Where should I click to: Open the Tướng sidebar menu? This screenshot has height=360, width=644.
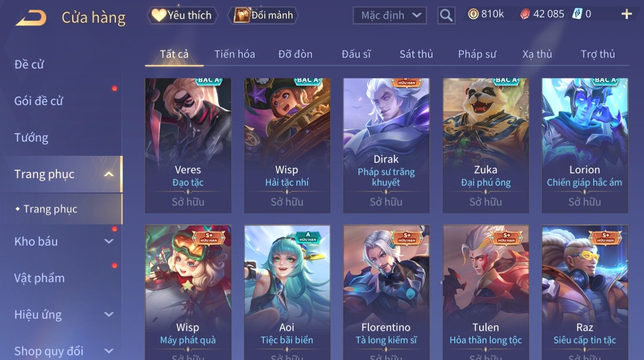click(31, 138)
